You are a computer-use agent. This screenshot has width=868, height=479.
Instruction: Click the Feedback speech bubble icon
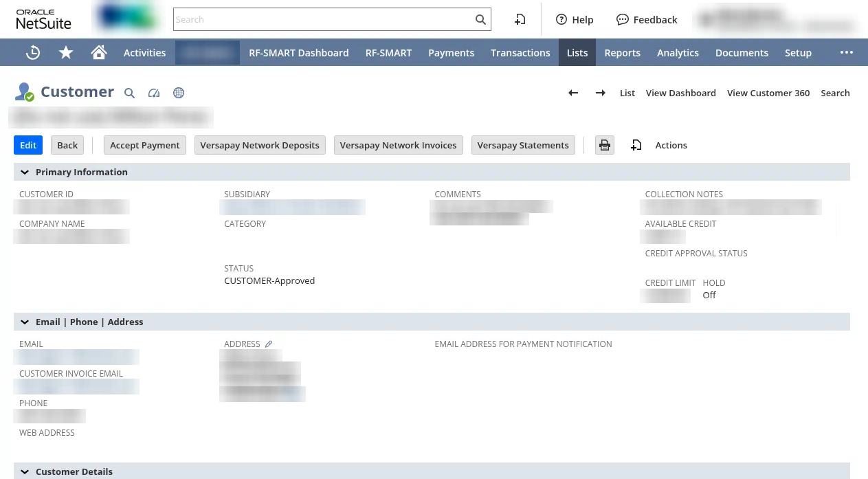(x=622, y=19)
